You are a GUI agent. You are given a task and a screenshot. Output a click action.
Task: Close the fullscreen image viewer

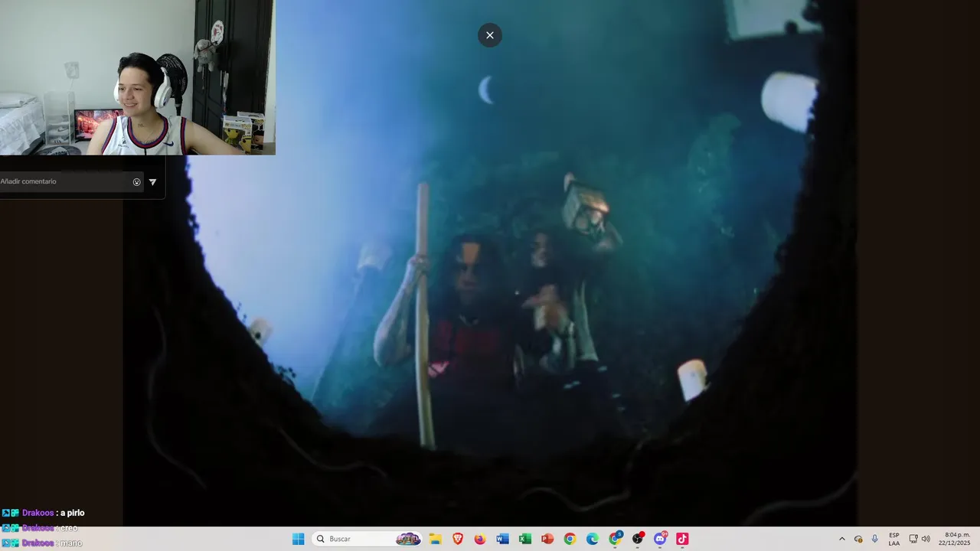(490, 35)
